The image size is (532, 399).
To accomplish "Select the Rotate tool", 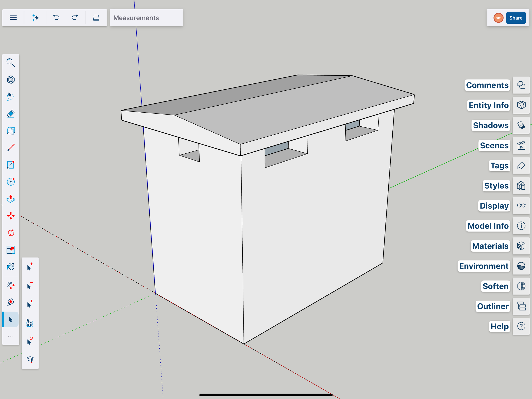I will (x=11, y=233).
